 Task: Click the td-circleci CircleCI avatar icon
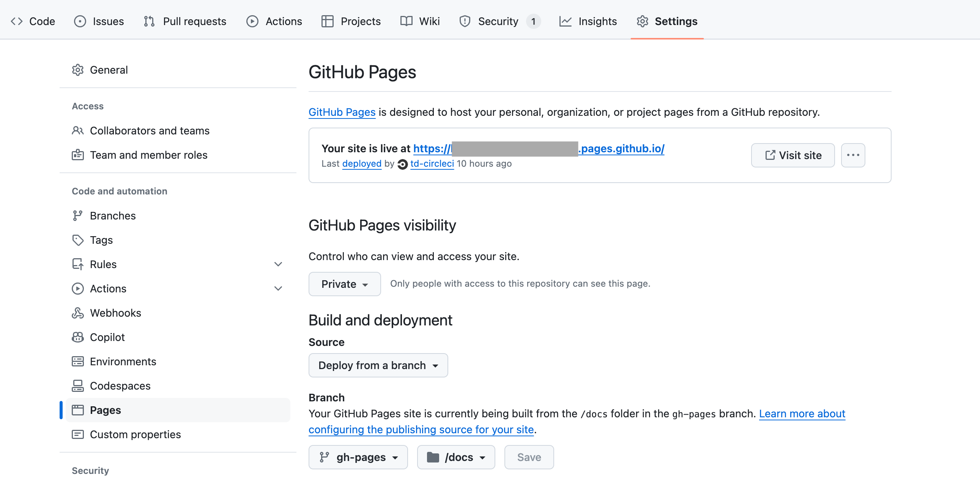click(x=402, y=164)
